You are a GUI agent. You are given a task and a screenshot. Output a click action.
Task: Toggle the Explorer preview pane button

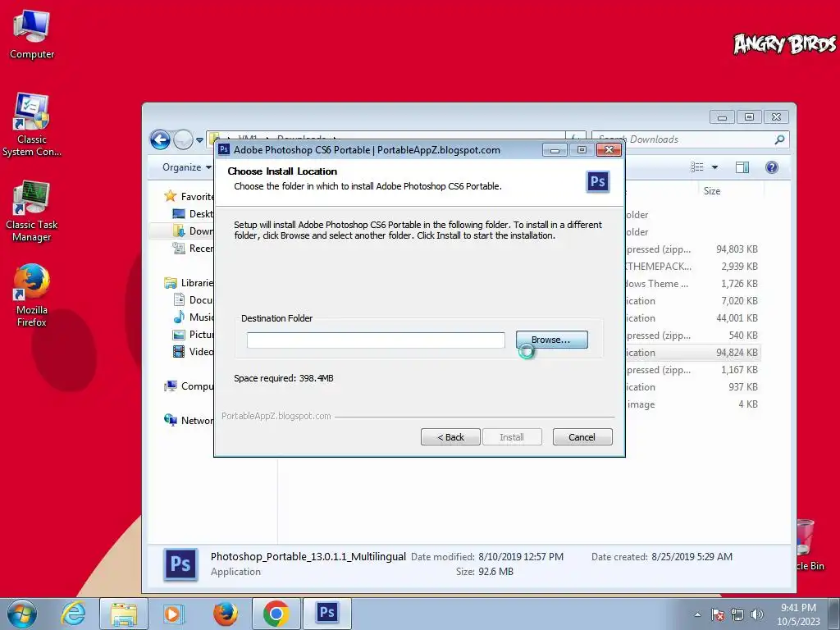click(742, 167)
